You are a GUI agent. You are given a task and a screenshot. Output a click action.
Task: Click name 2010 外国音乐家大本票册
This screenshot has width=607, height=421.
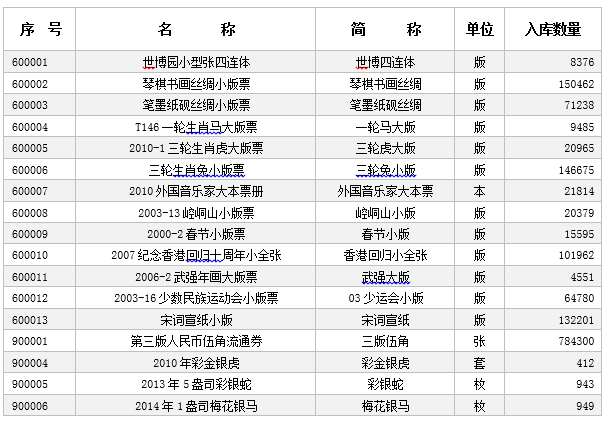[196, 191]
